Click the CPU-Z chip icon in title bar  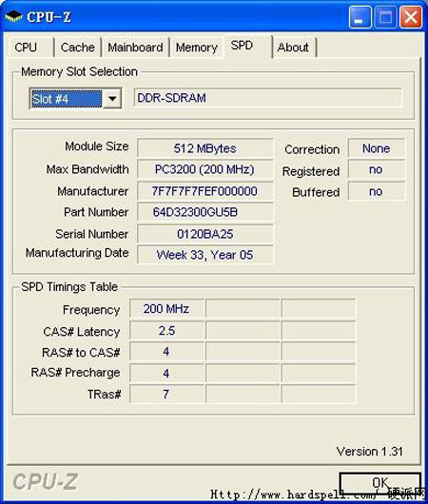13,16
